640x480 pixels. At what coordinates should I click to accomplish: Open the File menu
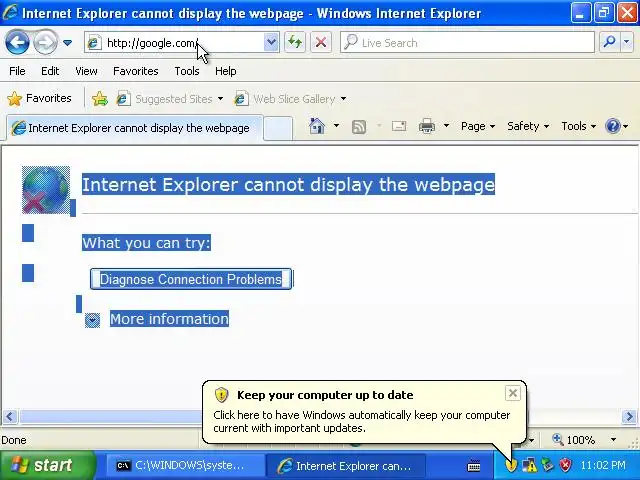pos(17,71)
